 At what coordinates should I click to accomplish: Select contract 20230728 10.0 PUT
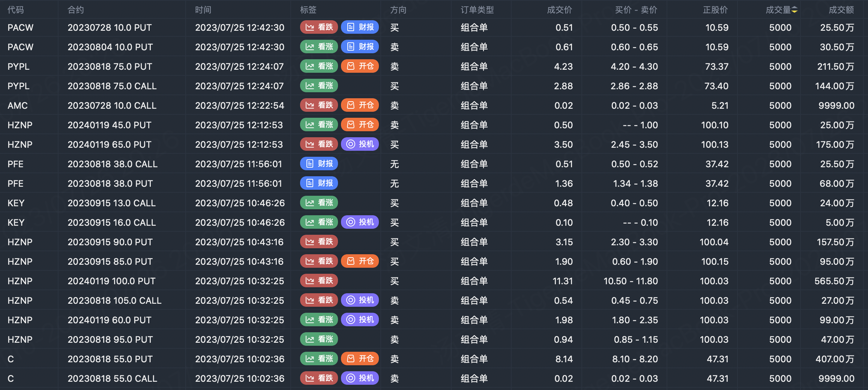110,27
